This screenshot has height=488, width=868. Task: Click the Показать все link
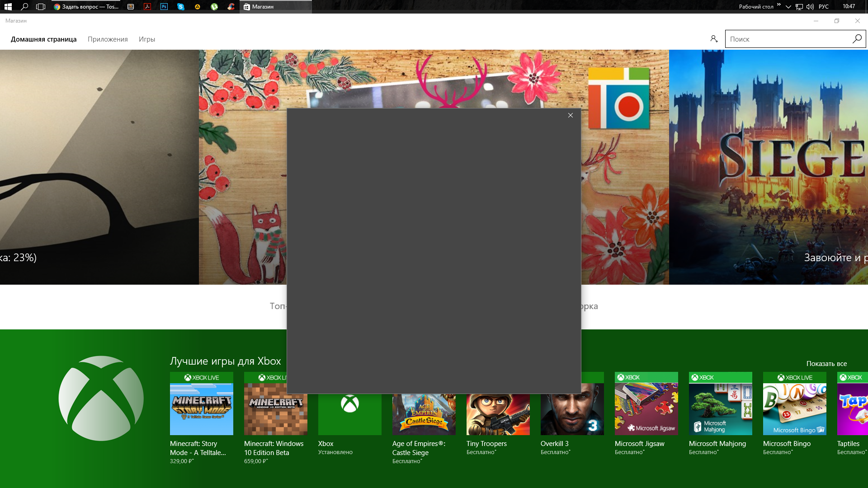(826, 364)
